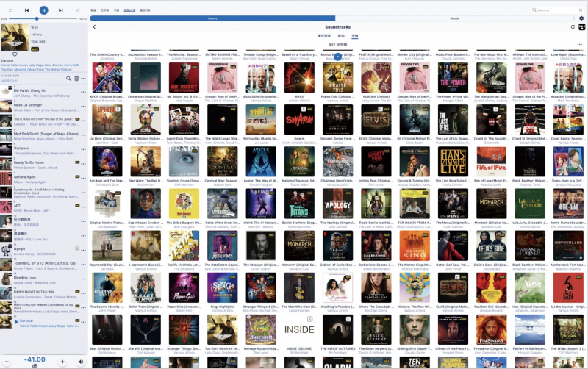Clear the search field with the X
Screen dimensions: 588x369
(x=581, y=10)
